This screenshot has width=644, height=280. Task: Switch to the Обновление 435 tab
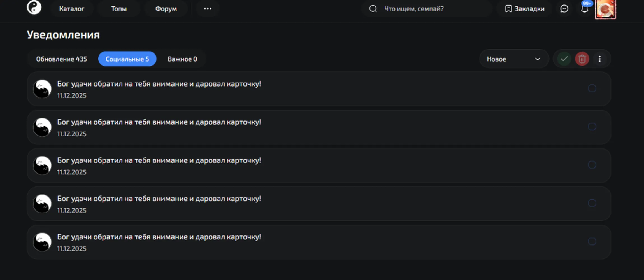(x=62, y=59)
